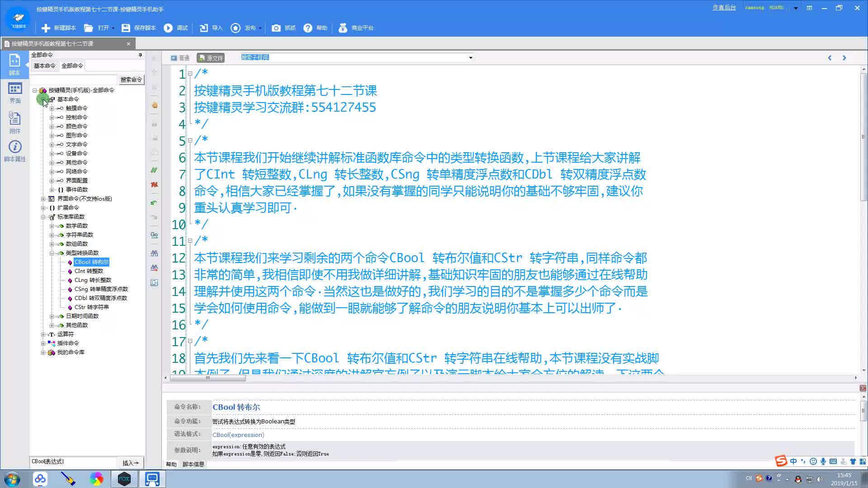Open 脚本属性 info panel

[x=15, y=151]
